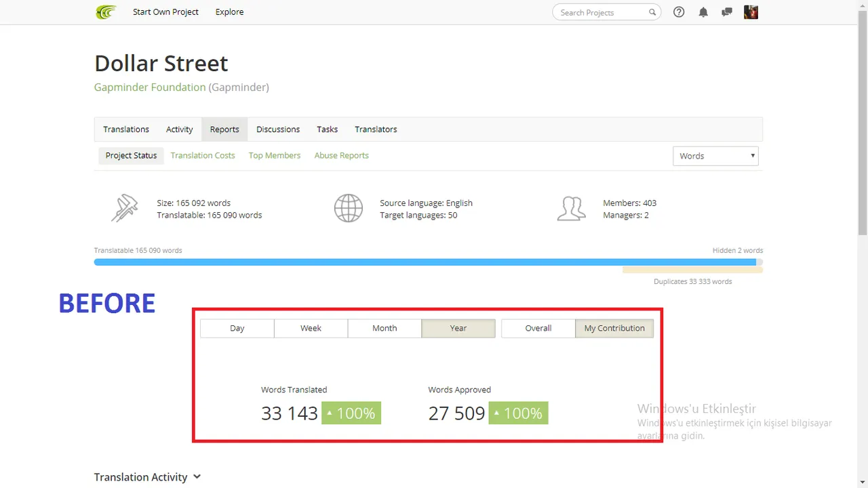Click 'Translatable: 165 090 words' stat text
Image resolution: width=868 pixels, height=488 pixels.
click(210, 215)
